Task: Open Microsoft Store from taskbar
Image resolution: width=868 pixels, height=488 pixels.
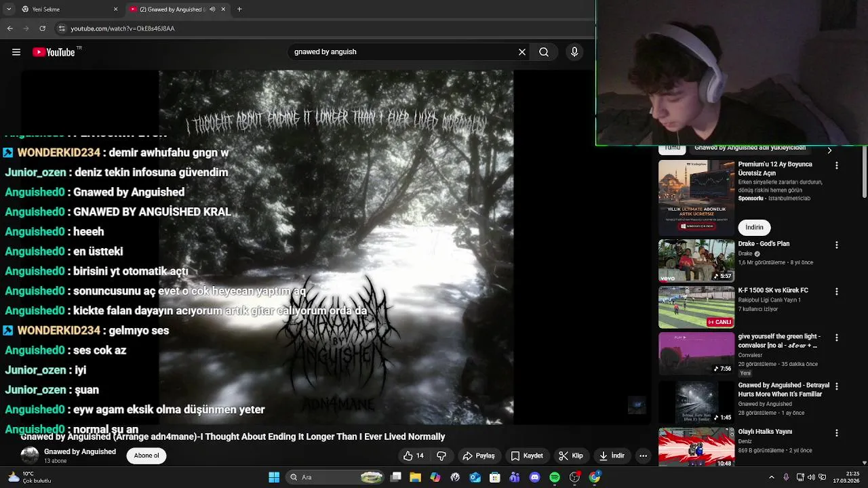Action: [x=495, y=477]
